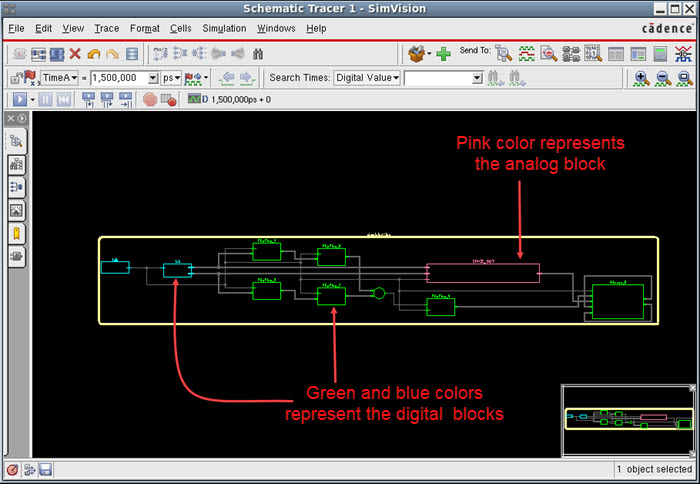Click the zoom out magnifier icon
Image resolution: width=700 pixels, height=484 pixels.
tap(662, 77)
